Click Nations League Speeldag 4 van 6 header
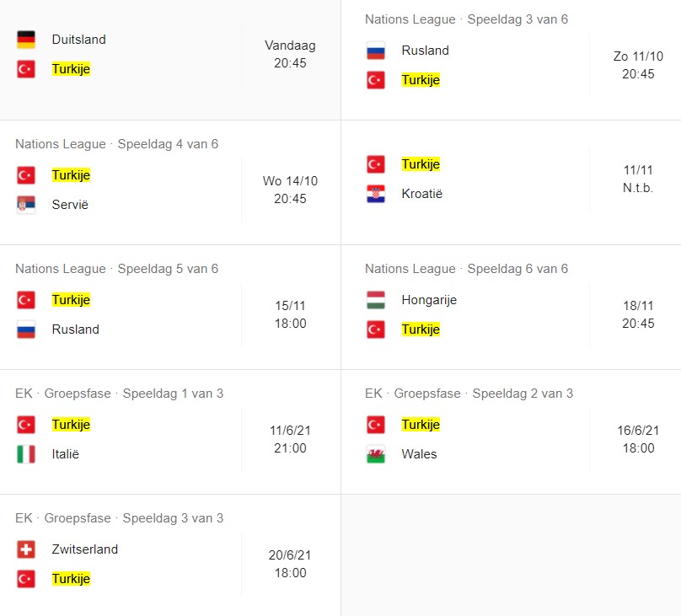Image resolution: width=681 pixels, height=616 pixels. tap(117, 144)
